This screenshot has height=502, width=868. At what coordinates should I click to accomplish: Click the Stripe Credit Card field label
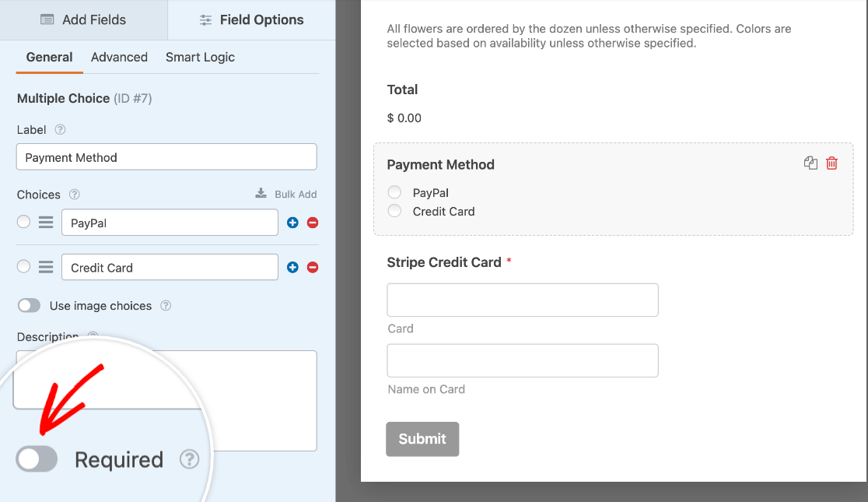point(444,262)
